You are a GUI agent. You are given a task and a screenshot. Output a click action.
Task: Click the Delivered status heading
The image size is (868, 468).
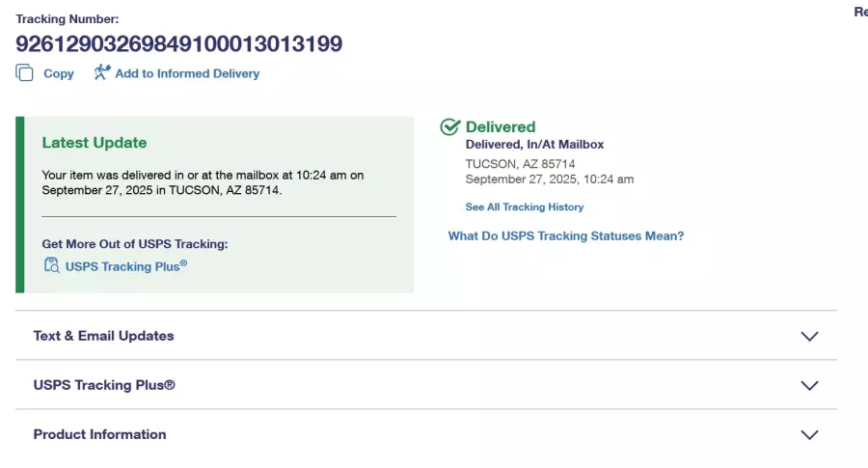tap(501, 126)
